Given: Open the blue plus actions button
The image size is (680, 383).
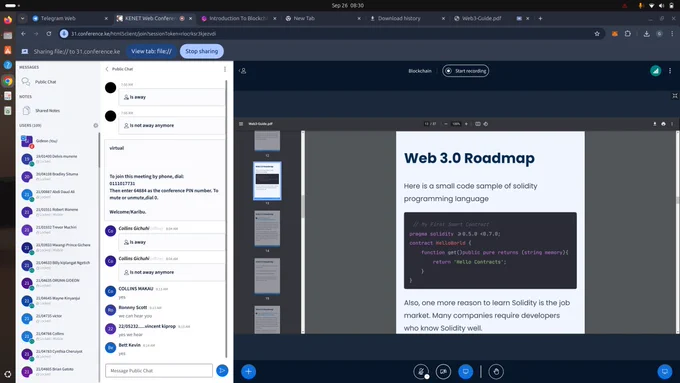Looking at the screenshot, I should [x=248, y=372].
